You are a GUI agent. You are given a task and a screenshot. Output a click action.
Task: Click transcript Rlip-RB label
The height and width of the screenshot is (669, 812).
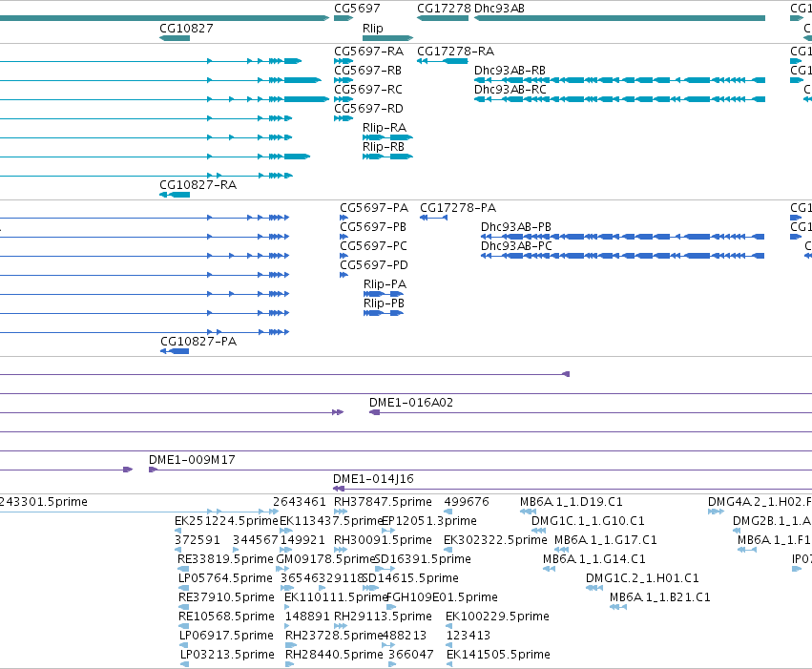pos(384,147)
